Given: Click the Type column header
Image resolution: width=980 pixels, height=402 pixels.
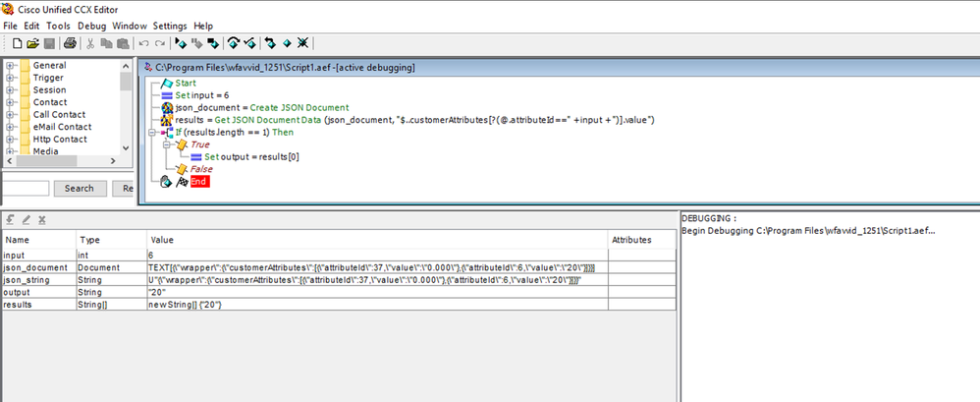Looking at the screenshot, I should pos(111,240).
